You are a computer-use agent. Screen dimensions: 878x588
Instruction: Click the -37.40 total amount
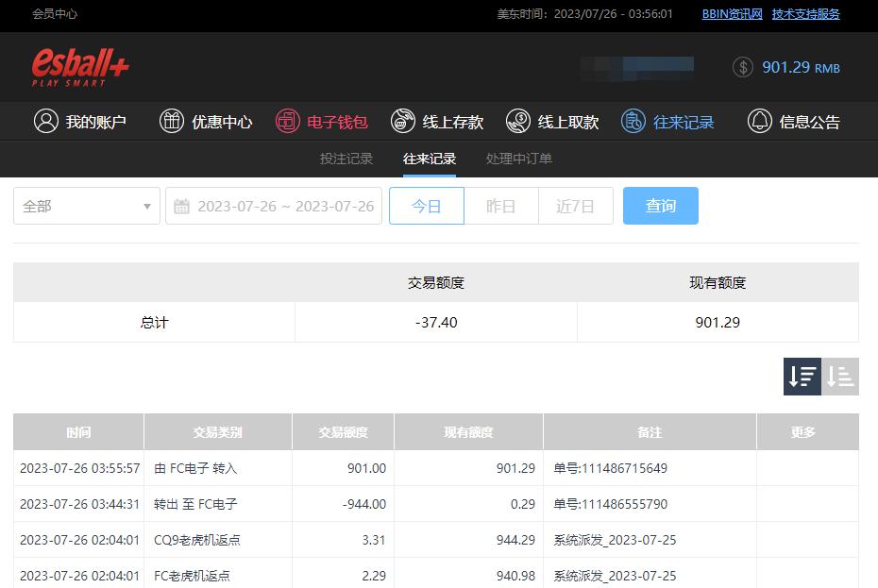click(436, 322)
